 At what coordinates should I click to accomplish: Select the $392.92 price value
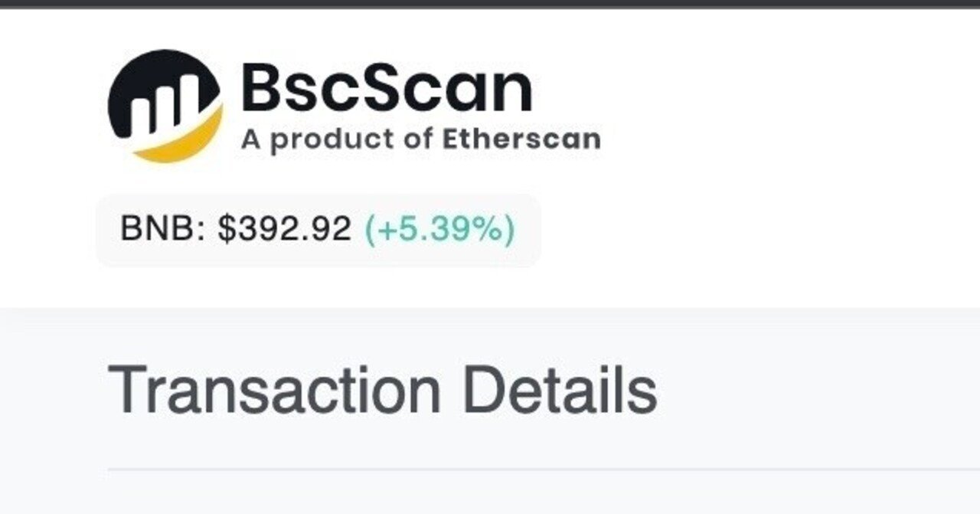click(x=284, y=230)
